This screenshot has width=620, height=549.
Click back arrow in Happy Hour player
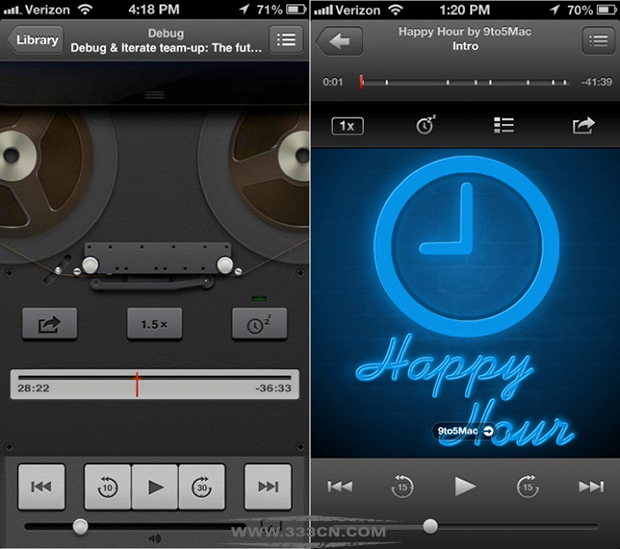[339, 41]
